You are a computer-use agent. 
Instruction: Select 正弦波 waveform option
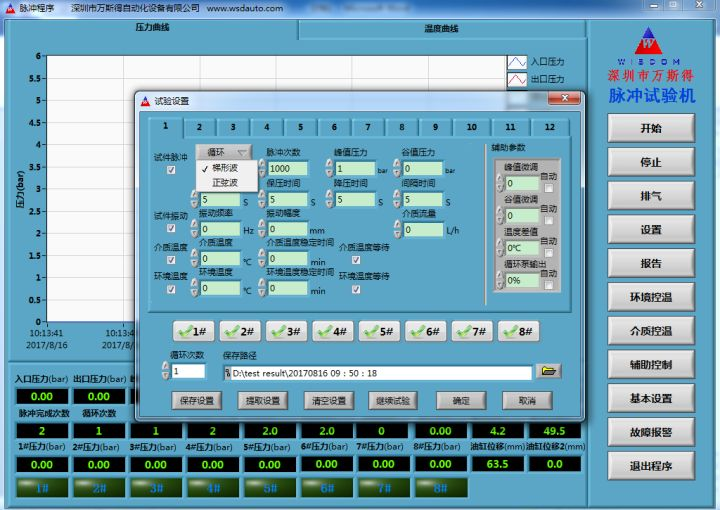coord(226,183)
